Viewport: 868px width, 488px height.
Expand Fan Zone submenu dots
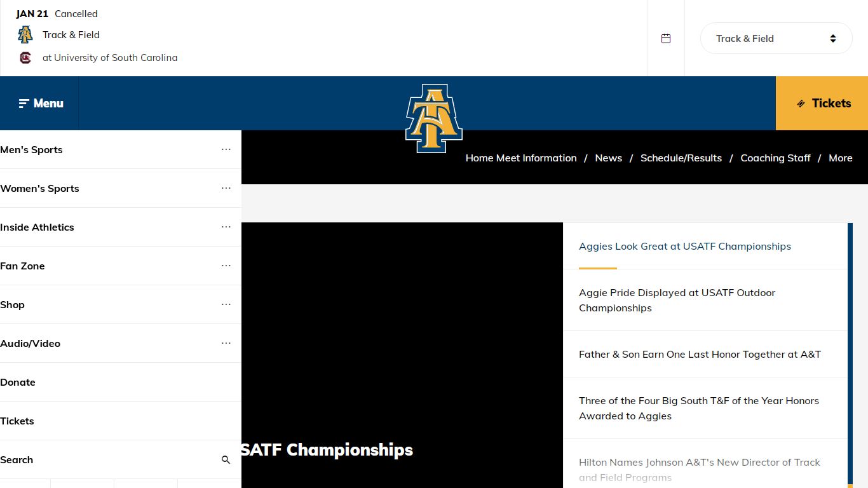(x=226, y=266)
